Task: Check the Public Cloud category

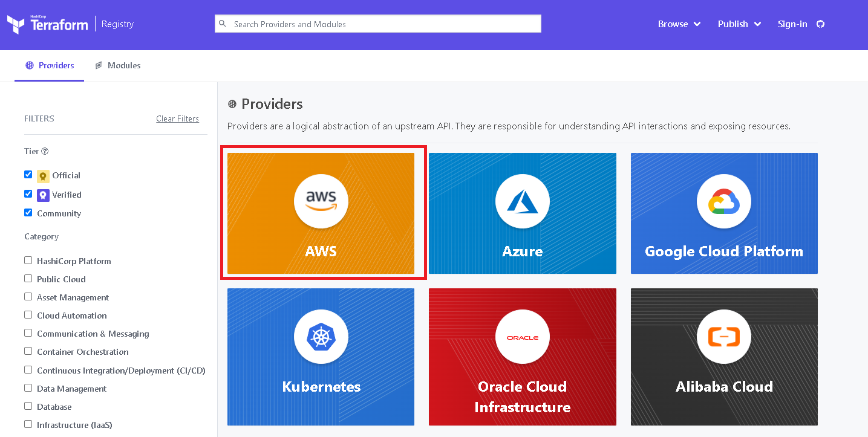Action: click(28, 279)
